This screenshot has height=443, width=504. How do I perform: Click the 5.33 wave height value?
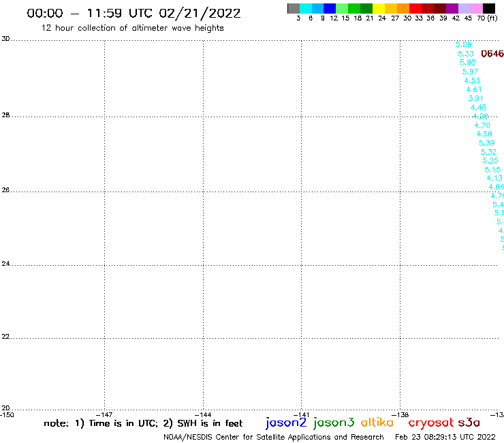point(466,54)
